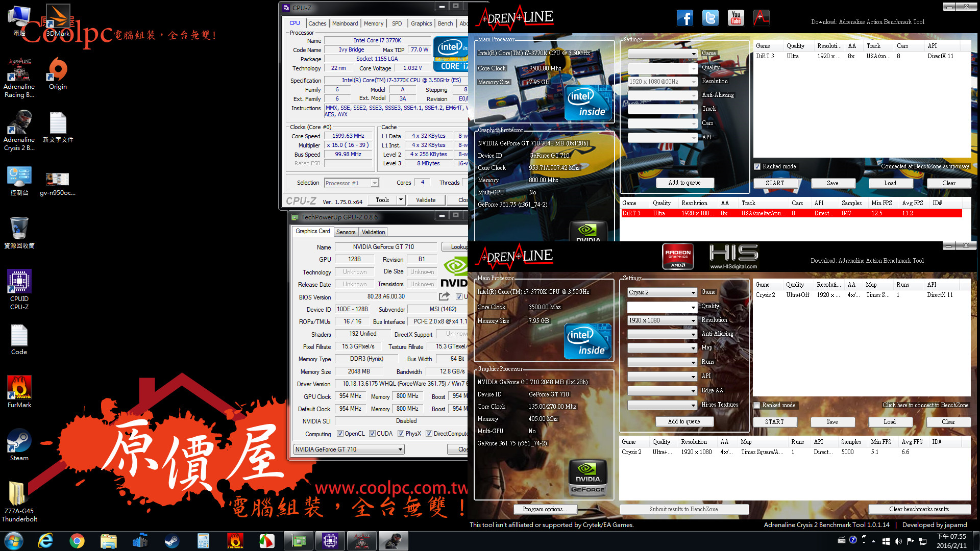
Task: Open the 3DMark desktop shortcut
Action: pyautogui.click(x=58, y=20)
